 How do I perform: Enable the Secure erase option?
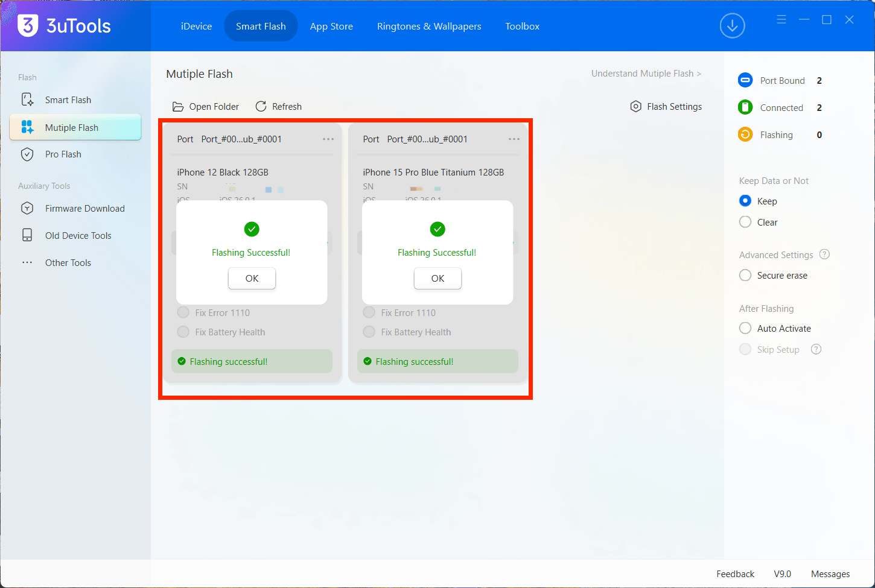pos(745,275)
